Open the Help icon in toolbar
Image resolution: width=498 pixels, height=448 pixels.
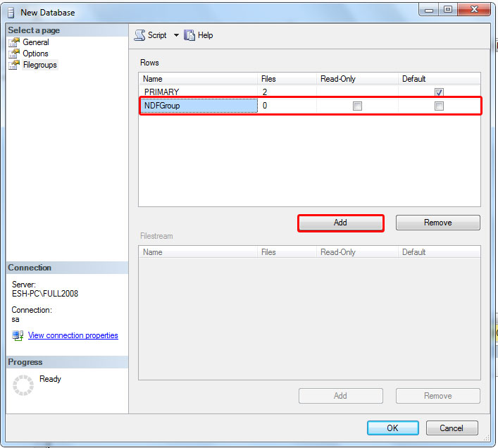(x=189, y=35)
